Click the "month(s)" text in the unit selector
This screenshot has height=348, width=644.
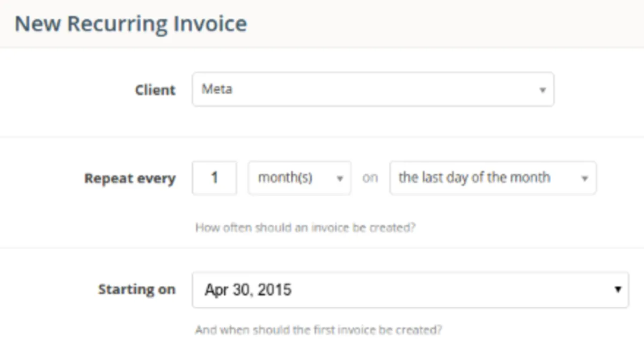coord(285,178)
